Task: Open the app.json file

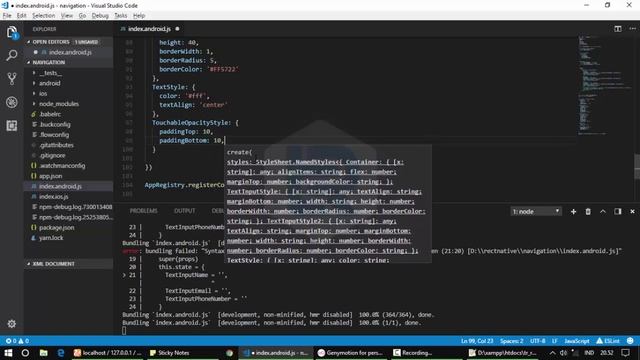Action: (50, 176)
